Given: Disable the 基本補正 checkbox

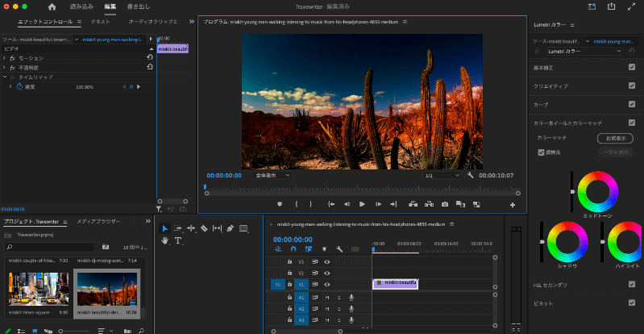Looking at the screenshot, I should 631,67.
